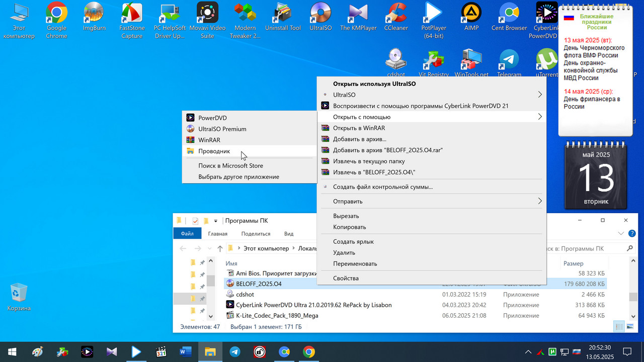Select the Google Chrome desktop shortcut
The height and width of the screenshot is (362, 644).
(x=56, y=21)
